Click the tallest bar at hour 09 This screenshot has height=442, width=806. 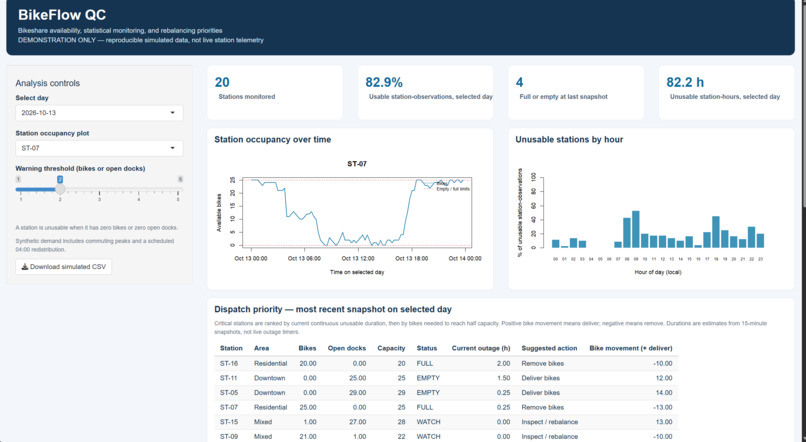[x=635, y=229]
